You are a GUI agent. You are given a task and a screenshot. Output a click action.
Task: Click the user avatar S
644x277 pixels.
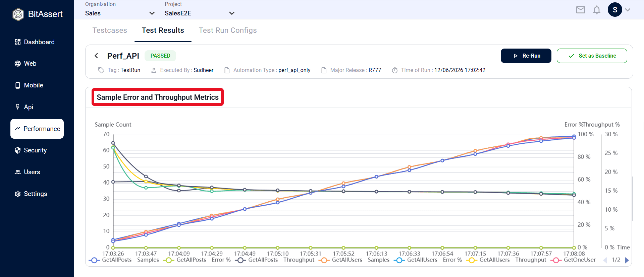click(x=615, y=10)
